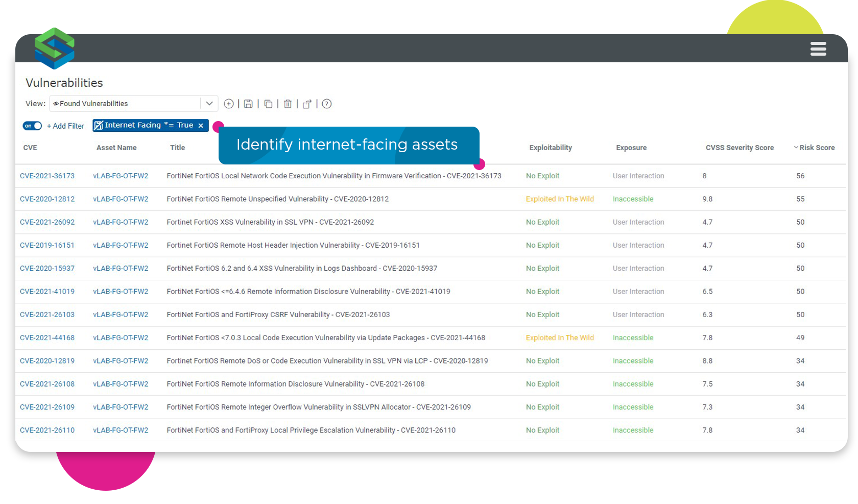Image resolution: width=858 pixels, height=504 pixels.
Task: Remove the Internet Facing filter with X
Action: click(x=201, y=126)
